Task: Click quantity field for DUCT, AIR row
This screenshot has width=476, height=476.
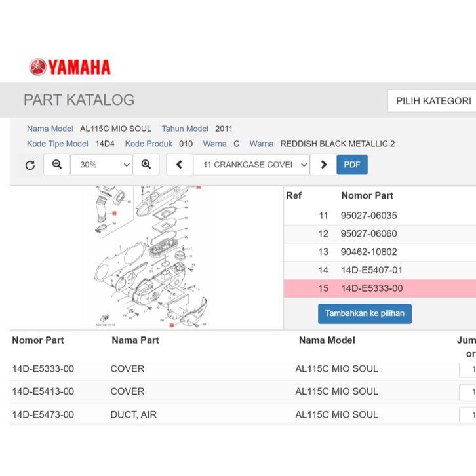Action: [x=468, y=415]
